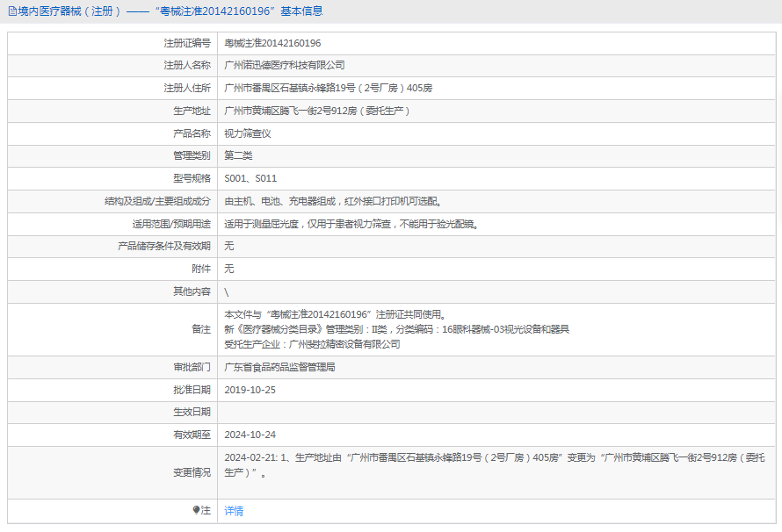Viewport: 782px width, 532px height.
Task: Click the 注册人名称 label
Action: tap(187, 65)
